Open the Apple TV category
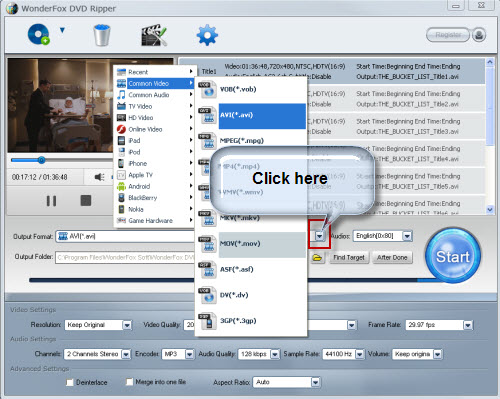The width and height of the screenshot is (500, 399). 155,175
